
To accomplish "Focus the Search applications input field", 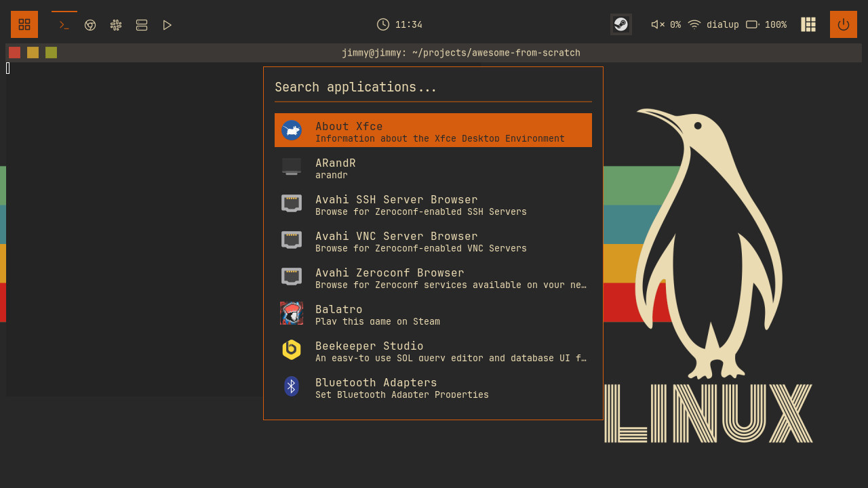I will [433, 87].
